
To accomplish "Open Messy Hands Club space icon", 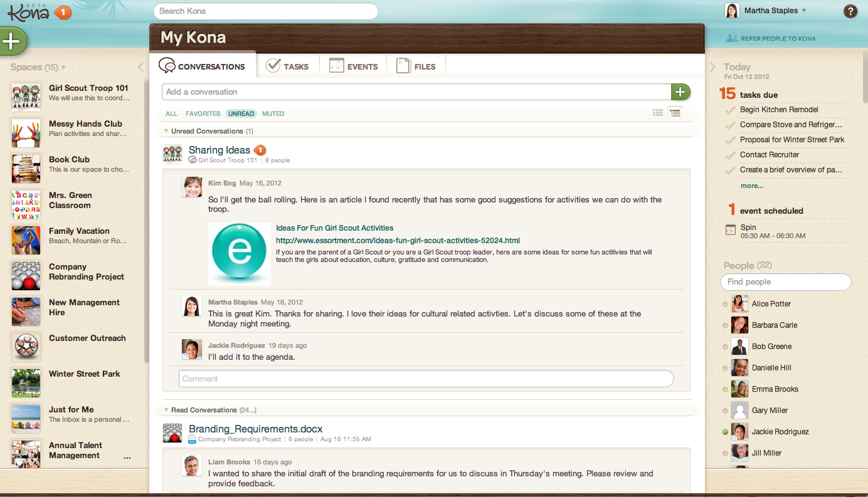I will (26, 133).
